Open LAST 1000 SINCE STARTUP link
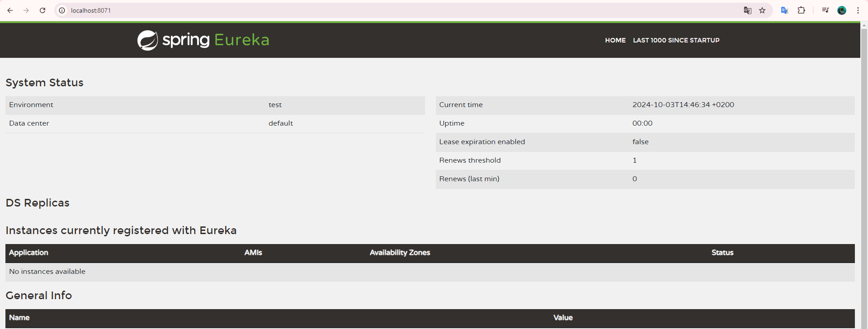The height and width of the screenshot is (329, 868). (676, 40)
